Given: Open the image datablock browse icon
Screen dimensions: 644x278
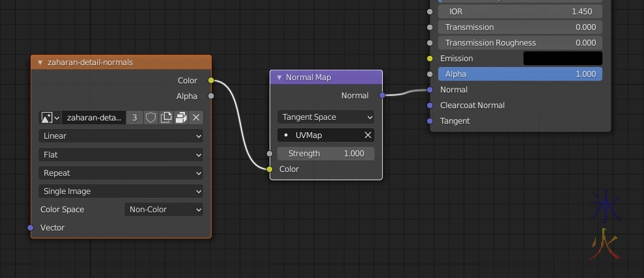Looking at the screenshot, I should coord(50,118).
